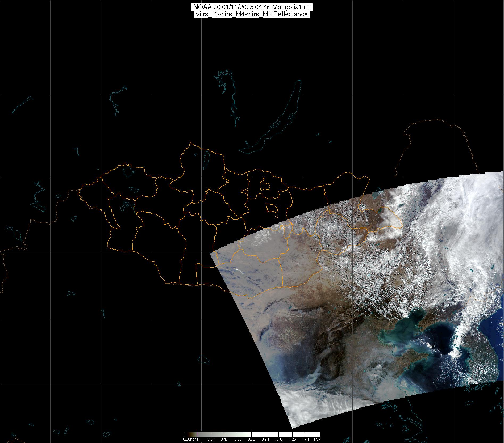
Task: Click the title line "NOAA 20 01/11/2025 04:46 Mongolia1km"
Action: [252, 7]
